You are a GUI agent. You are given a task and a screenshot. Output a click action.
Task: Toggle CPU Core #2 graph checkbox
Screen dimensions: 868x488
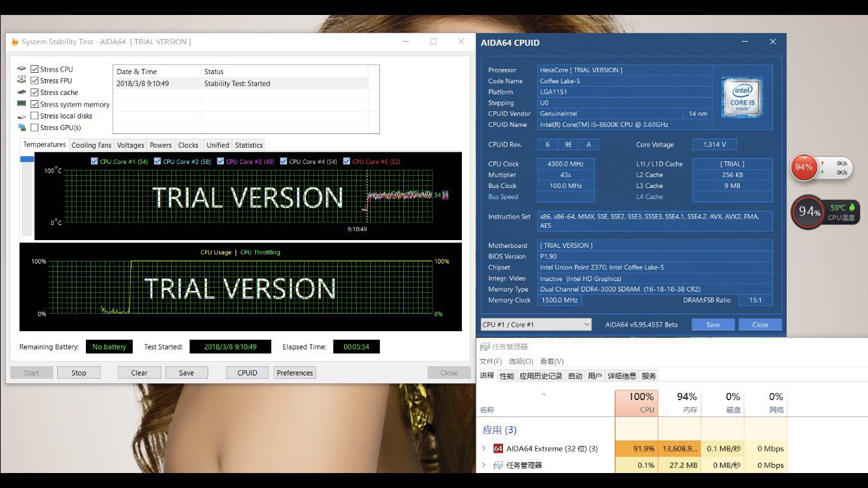(157, 161)
